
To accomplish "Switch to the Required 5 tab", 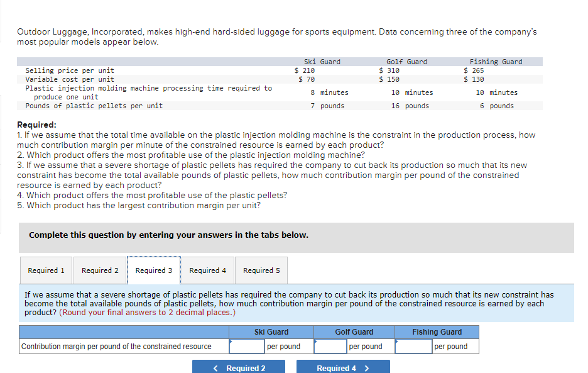I will click(x=261, y=270).
